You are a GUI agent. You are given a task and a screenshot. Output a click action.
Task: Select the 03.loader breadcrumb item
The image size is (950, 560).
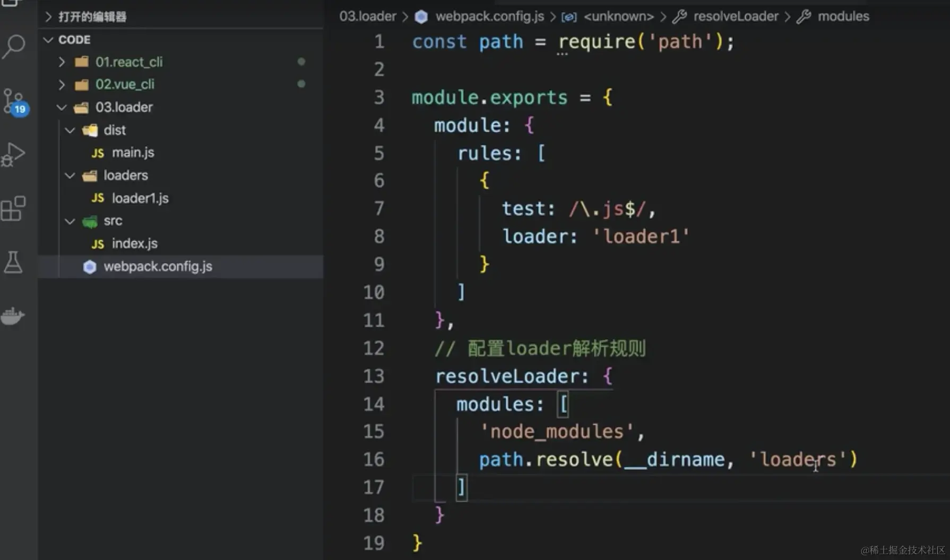pos(368,16)
